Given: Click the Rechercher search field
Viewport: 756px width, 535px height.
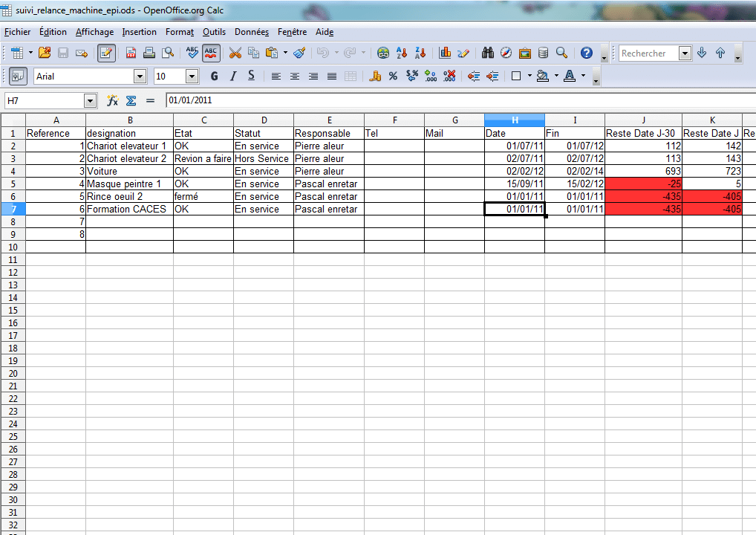Looking at the screenshot, I should click(649, 53).
